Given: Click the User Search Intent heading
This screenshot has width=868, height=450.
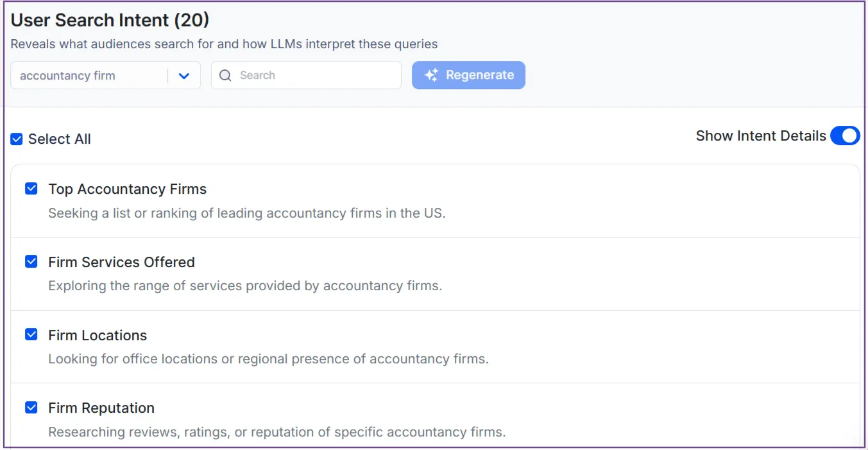Looking at the screenshot, I should 109,20.
